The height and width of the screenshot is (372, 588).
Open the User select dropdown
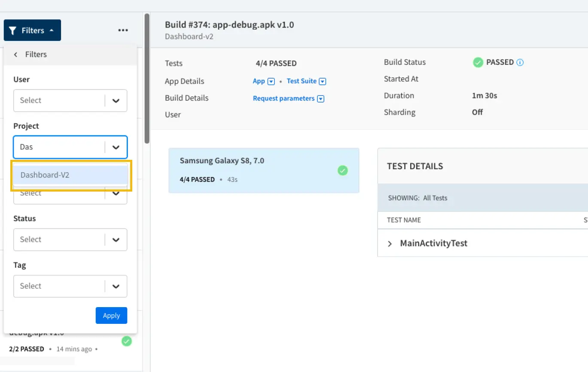[x=70, y=101]
